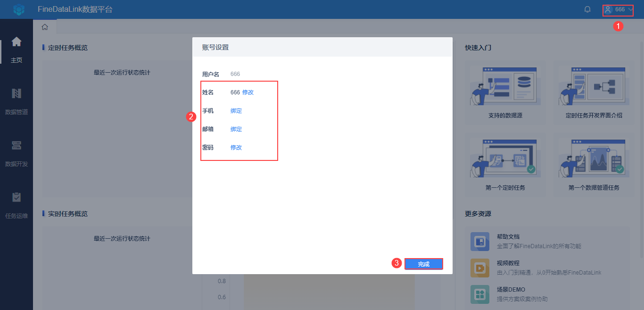Open the 支持的数据源 quick-start card

pyautogui.click(x=505, y=93)
